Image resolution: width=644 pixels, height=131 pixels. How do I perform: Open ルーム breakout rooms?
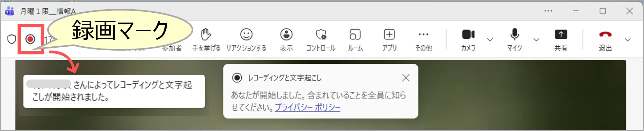[x=355, y=40]
